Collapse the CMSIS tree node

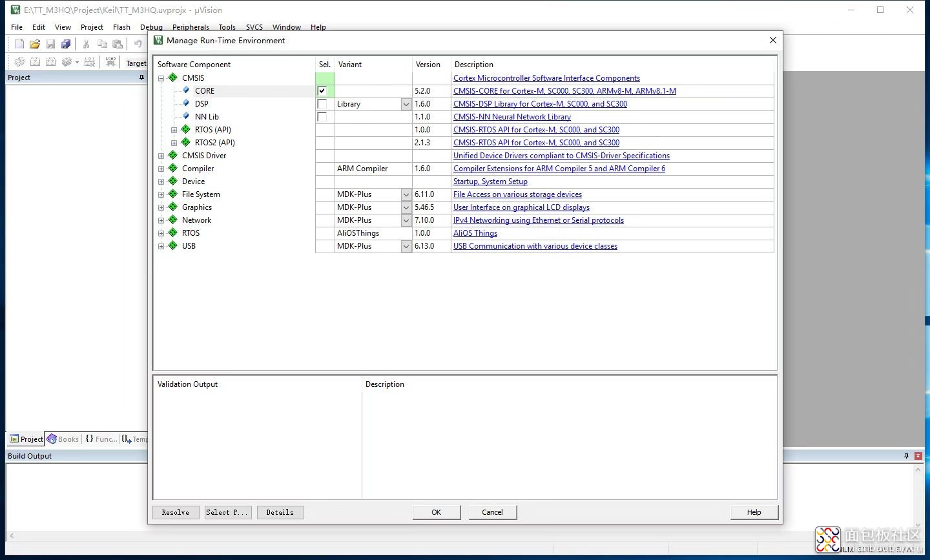[161, 78]
